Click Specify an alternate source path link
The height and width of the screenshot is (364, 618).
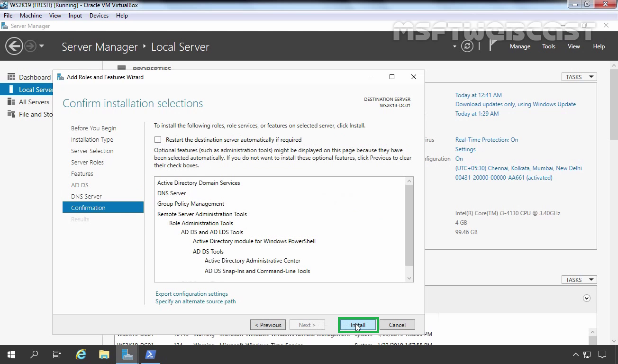coord(195,301)
